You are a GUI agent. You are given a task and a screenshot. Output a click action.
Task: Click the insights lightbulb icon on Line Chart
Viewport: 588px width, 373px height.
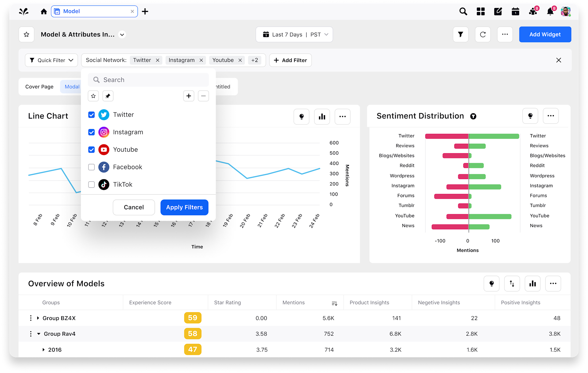point(301,116)
